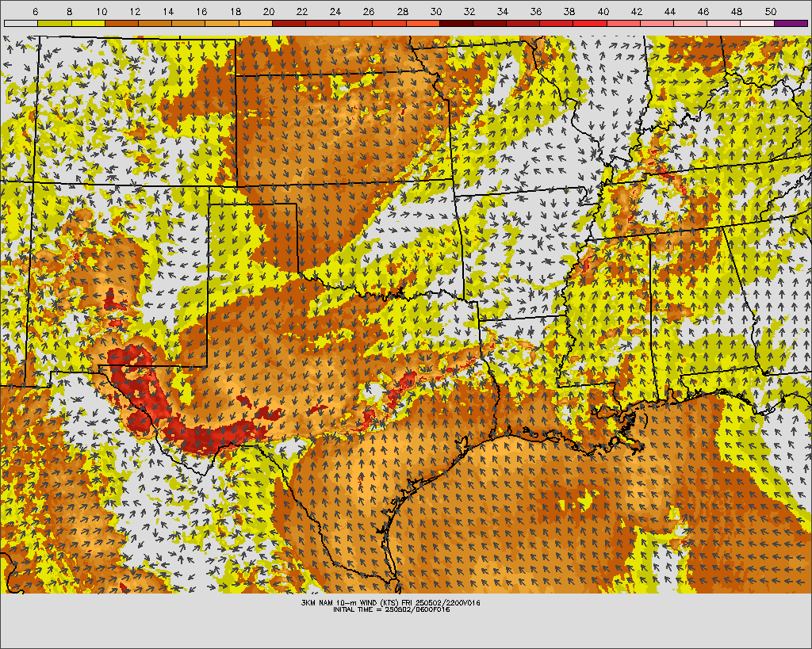The height and width of the screenshot is (649, 812).
Task: Click the legend number 46
Action: (x=703, y=11)
